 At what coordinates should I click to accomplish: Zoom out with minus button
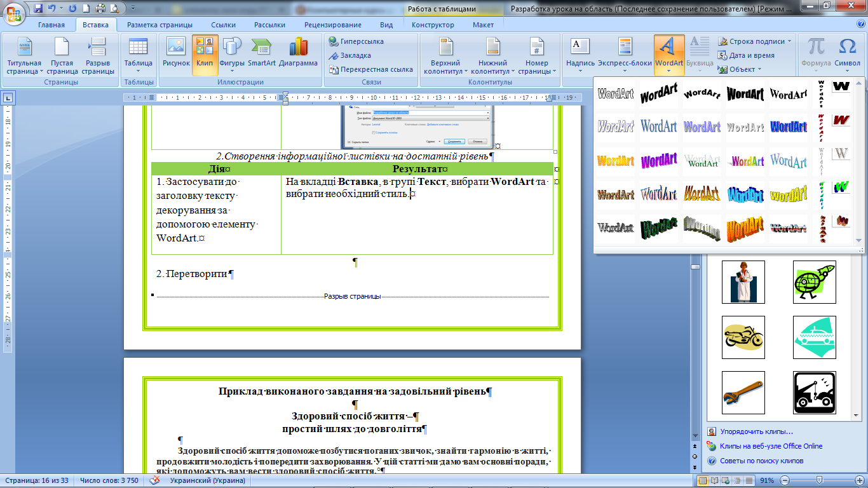pos(785,480)
